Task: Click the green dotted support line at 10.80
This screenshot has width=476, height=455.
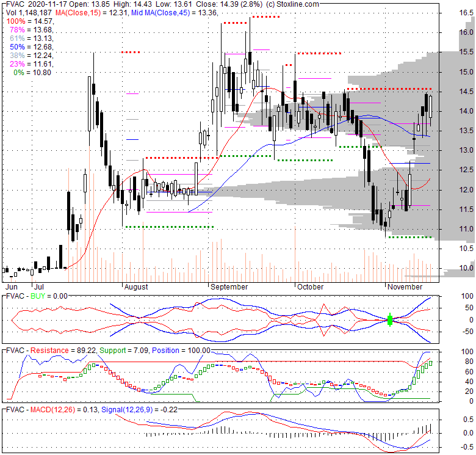Action: 410,237
